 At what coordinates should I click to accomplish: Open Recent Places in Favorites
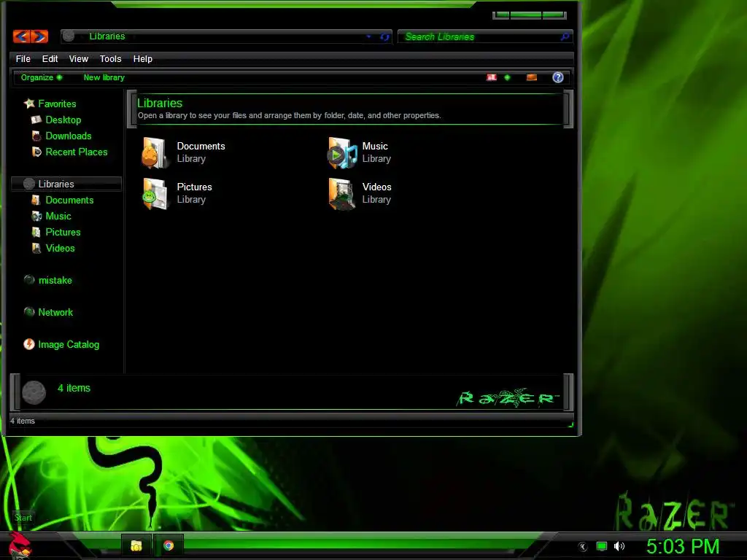point(76,152)
